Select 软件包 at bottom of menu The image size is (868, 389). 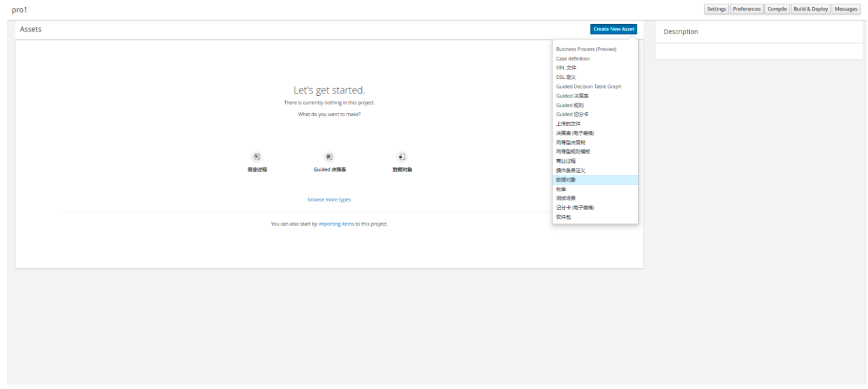(563, 217)
